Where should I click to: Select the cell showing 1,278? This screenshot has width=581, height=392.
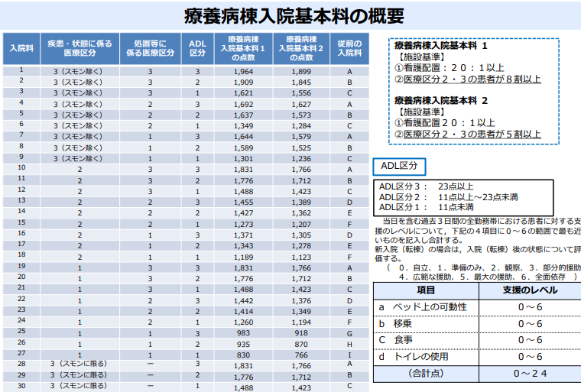pyautogui.click(x=301, y=246)
